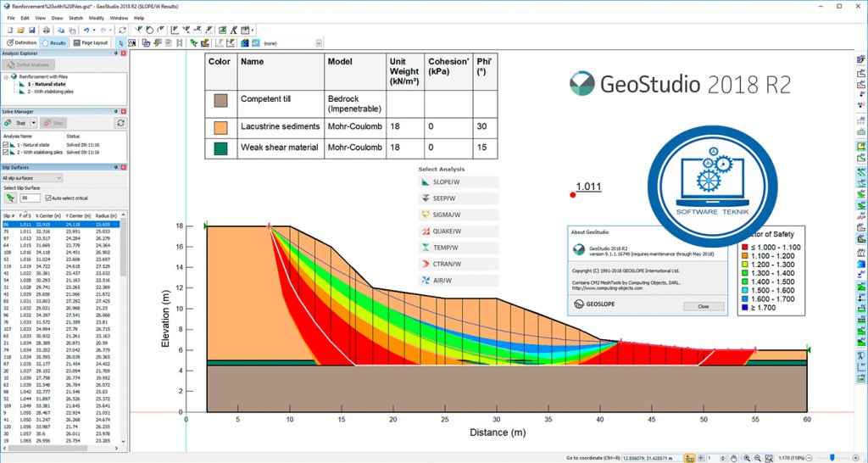Zoom in with the status bar magnifier plus

[x=747, y=458]
